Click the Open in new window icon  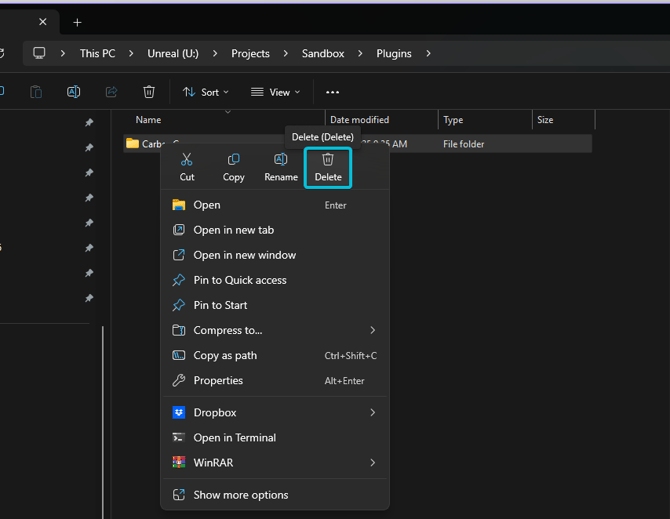pyautogui.click(x=179, y=255)
